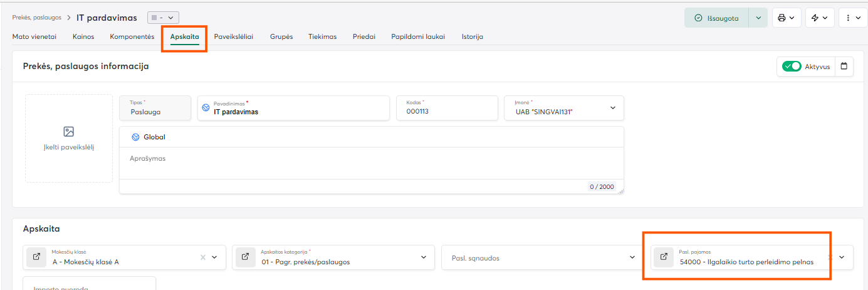The width and height of the screenshot is (868, 290).
Task: Clear the Mokesčių klasė value
Action: (x=202, y=257)
